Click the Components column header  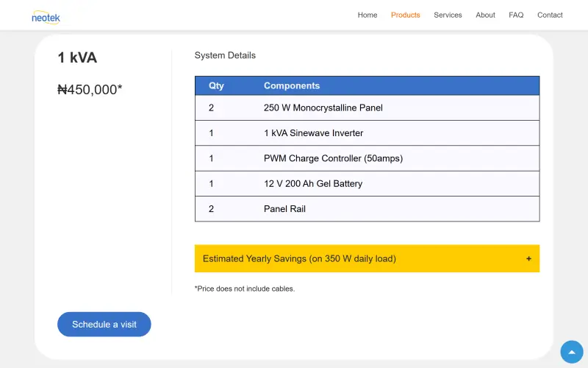291,85
